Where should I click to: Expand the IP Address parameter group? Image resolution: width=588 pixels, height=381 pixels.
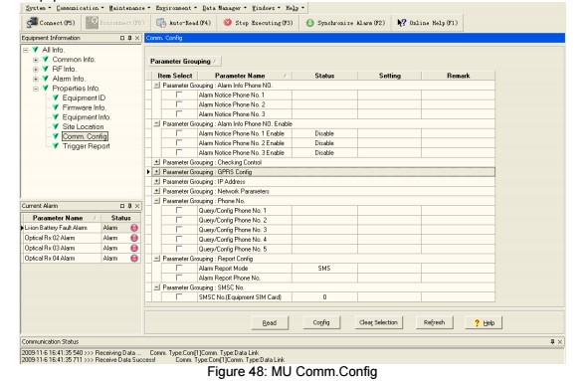pos(157,181)
